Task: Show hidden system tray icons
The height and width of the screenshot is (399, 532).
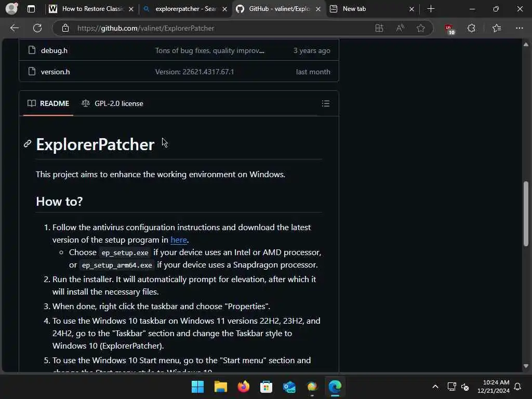Action: (435, 387)
